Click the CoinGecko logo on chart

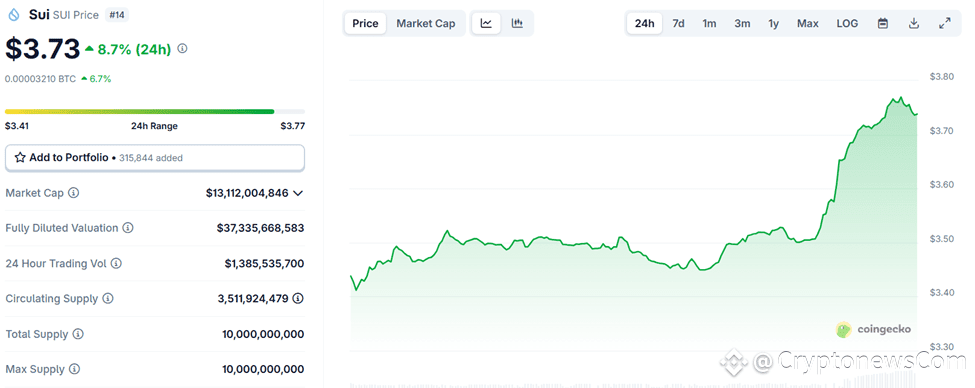coord(874,330)
